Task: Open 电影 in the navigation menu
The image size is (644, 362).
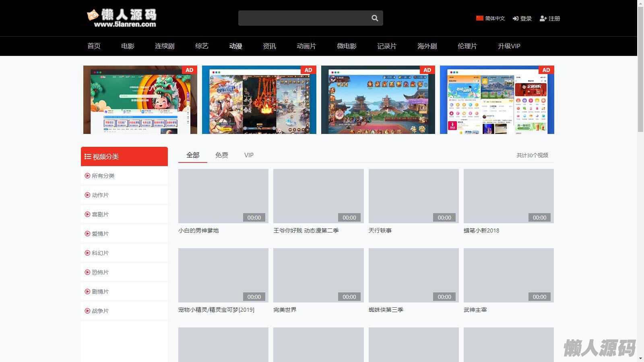Action: click(128, 46)
